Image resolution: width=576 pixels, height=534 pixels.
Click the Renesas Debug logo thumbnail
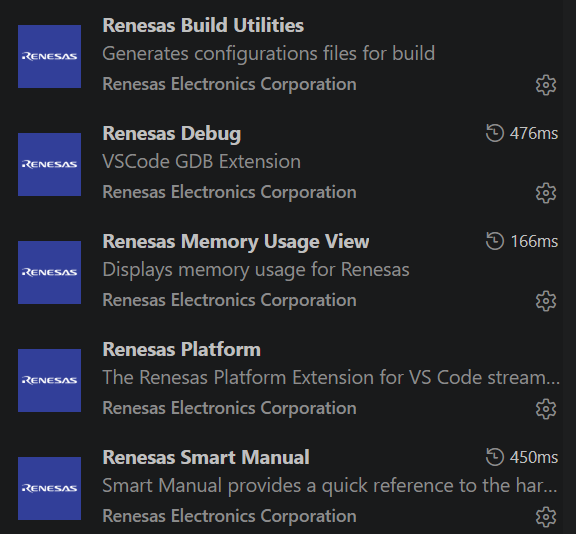pyautogui.click(x=50, y=165)
